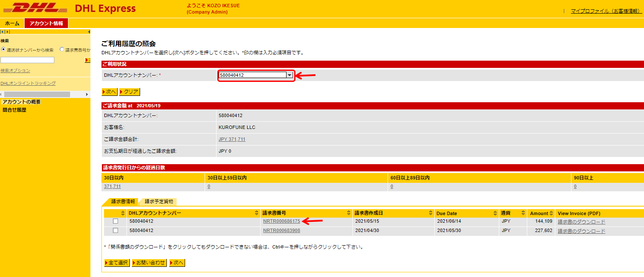The height and width of the screenshot is (277, 644).
Task: Switch to the アカウント情報 tab
Action: (46, 23)
